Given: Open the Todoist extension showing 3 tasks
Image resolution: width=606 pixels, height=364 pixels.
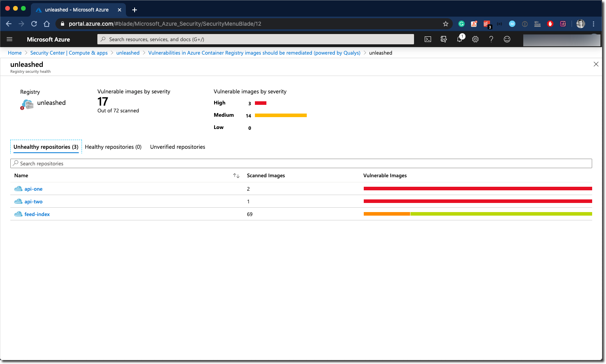Looking at the screenshot, I should [x=486, y=24].
